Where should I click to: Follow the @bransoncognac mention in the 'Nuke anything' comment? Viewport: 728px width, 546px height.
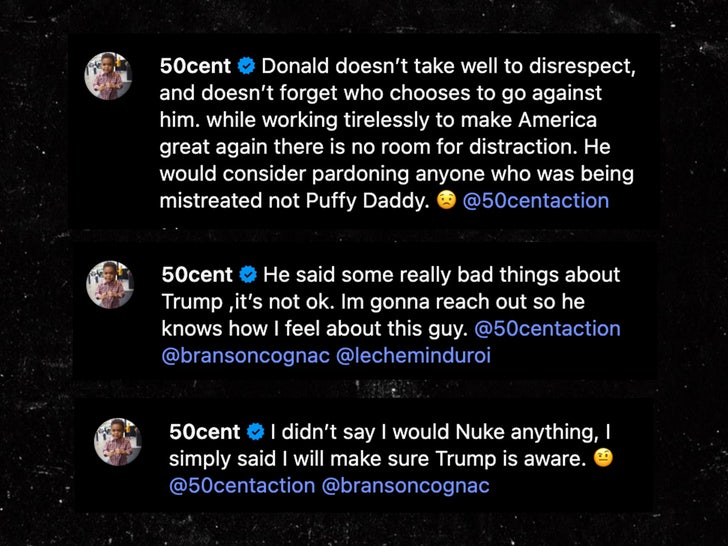click(405, 486)
